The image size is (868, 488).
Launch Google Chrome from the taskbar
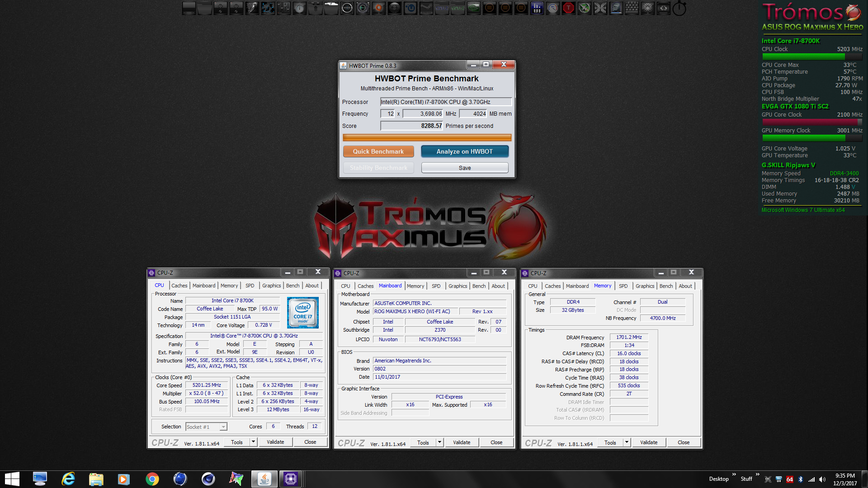click(152, 479)
